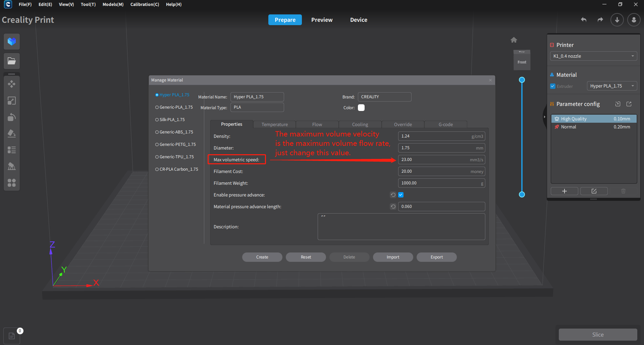
Task: Click the Slice button
Action: point(598,335)
